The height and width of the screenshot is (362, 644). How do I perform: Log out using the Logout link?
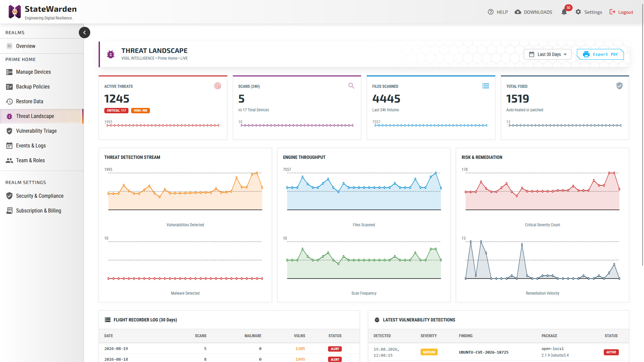click(x=621, y=12)
